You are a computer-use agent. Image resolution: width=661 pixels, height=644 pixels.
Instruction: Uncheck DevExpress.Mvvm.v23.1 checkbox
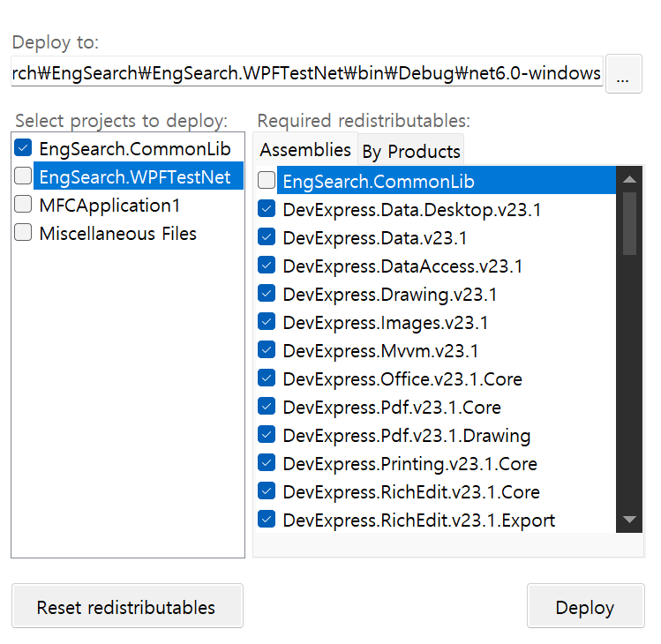click(x=267, y=350)
